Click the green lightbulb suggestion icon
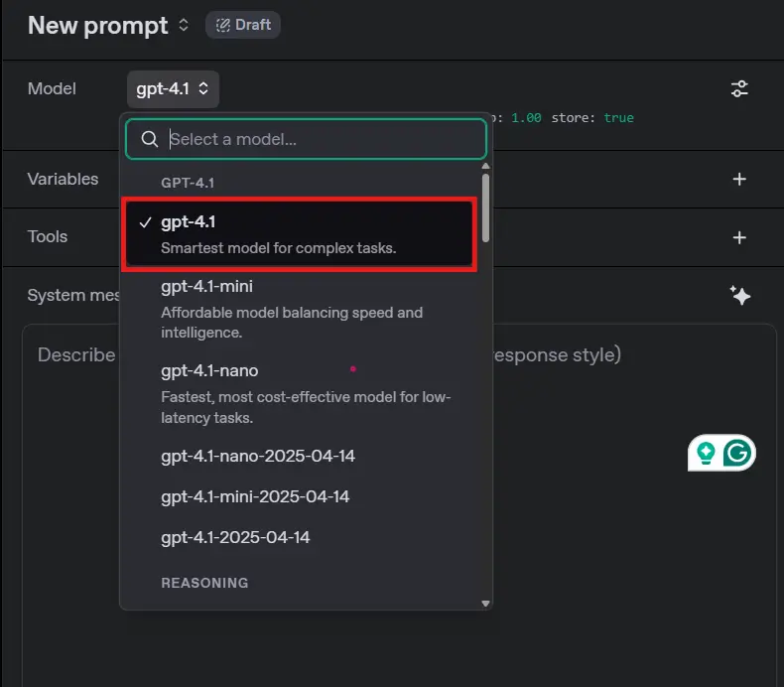This screenshot has height=687, width=784. pos(706,453)
